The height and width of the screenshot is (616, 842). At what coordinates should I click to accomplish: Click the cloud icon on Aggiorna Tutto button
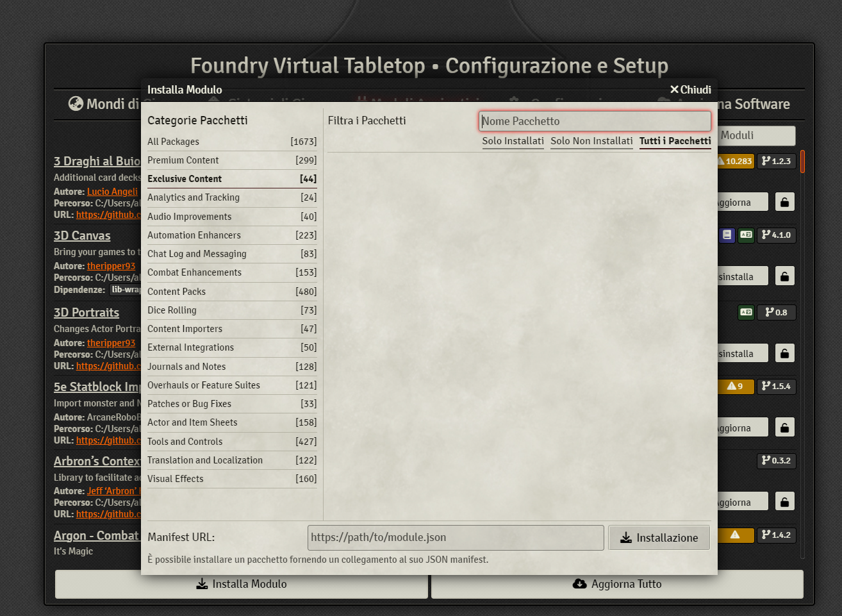[580, 584]
